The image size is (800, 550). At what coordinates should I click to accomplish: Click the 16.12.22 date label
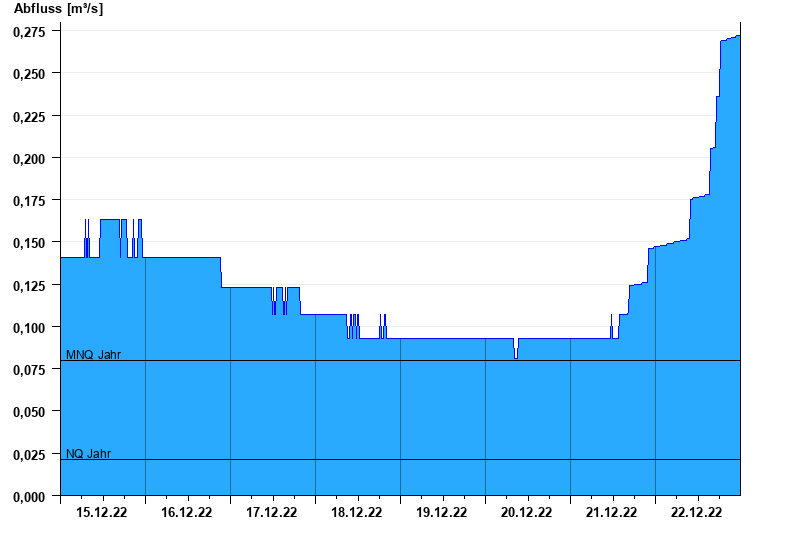187,512
